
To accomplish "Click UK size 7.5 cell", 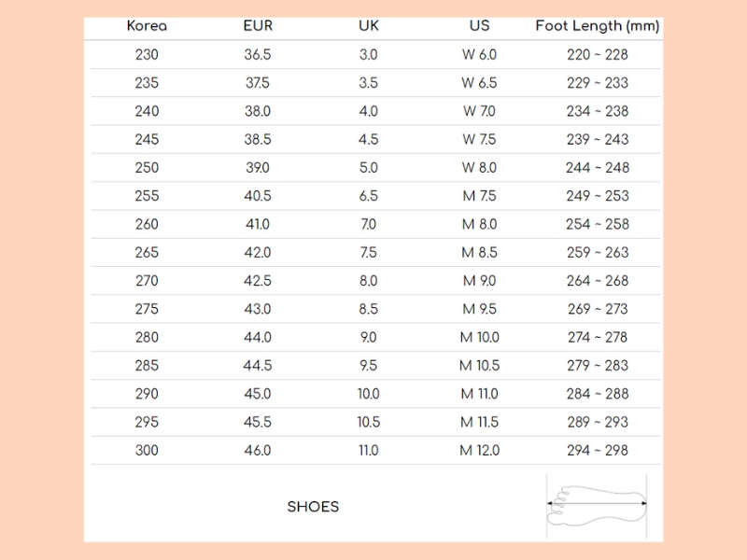I will coord(368,252).
